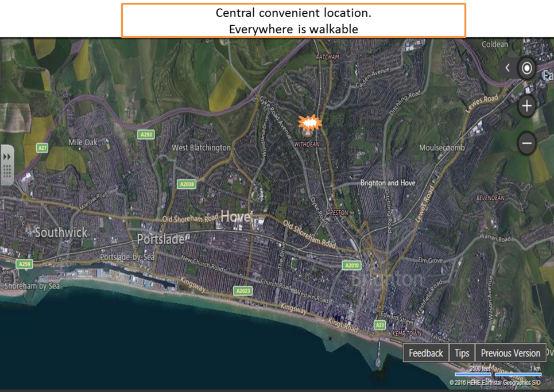This screenshot has height=392, width=554.
Task: Click the HERE Earthstar Geographics copyright text
Action: 495,382
